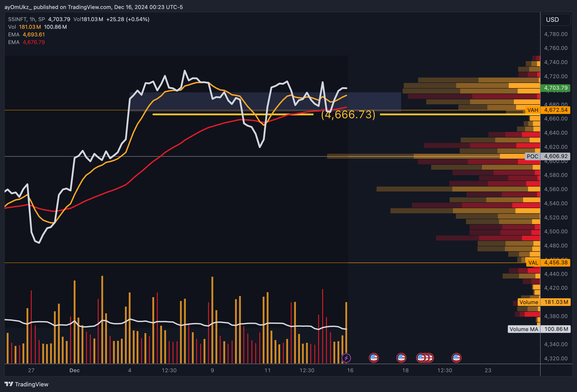
Task: Click the purple lightning bolt event icon
Action: point(346,358)
